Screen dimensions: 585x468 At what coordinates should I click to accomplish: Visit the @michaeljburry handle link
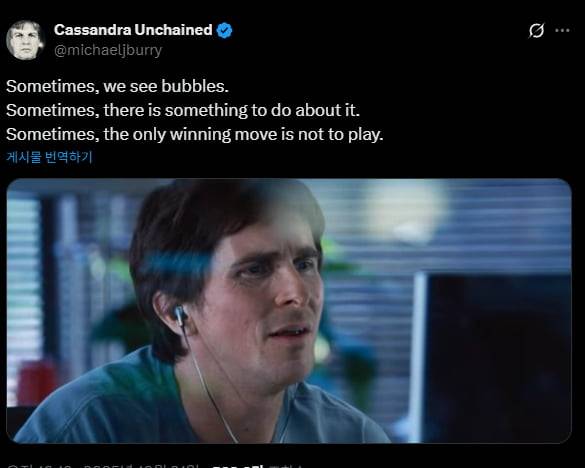point(108,50)
